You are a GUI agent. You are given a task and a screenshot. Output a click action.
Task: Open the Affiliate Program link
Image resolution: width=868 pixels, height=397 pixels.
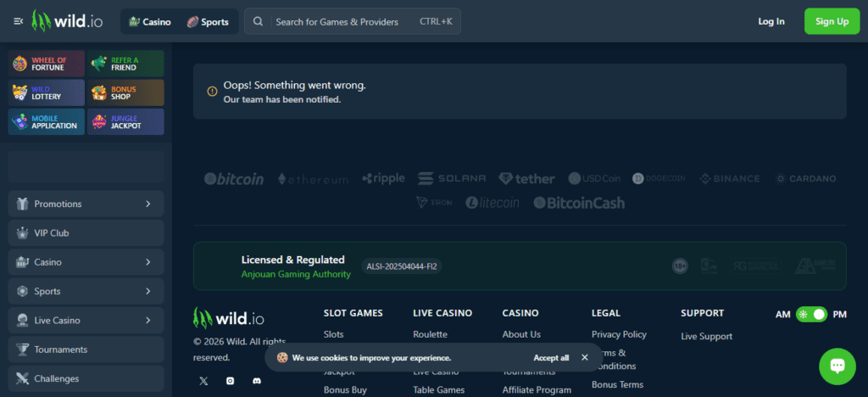coord(537,390)
